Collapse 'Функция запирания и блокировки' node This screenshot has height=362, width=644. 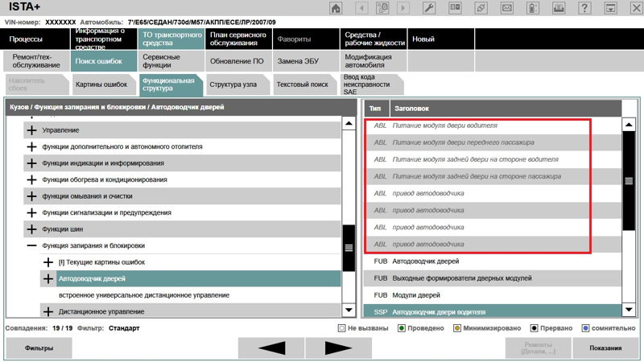click(32, 245)
